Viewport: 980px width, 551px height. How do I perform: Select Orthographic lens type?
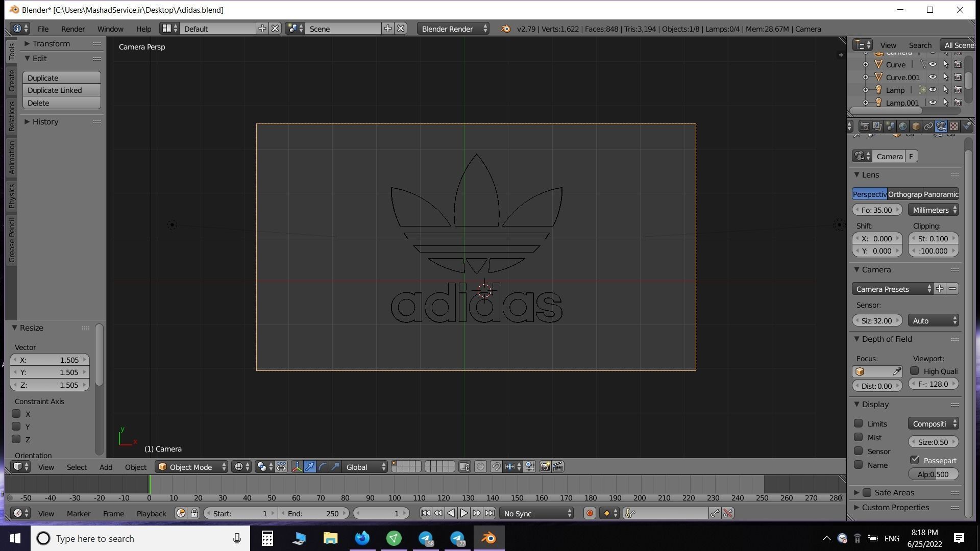(905, 194)
